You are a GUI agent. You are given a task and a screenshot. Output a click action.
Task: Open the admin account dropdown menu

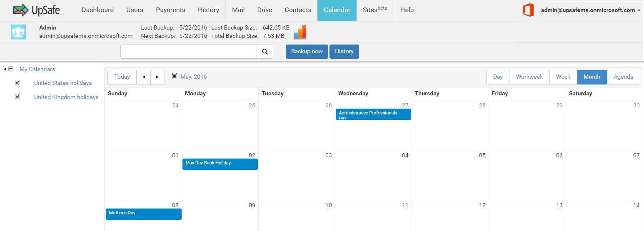[591, 10]
